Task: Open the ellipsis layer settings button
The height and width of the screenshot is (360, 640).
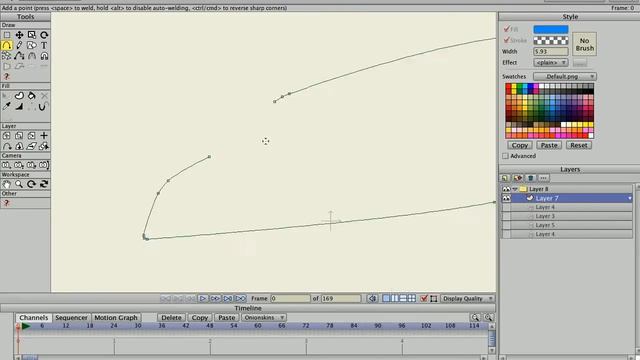Action: coord(543,178)
